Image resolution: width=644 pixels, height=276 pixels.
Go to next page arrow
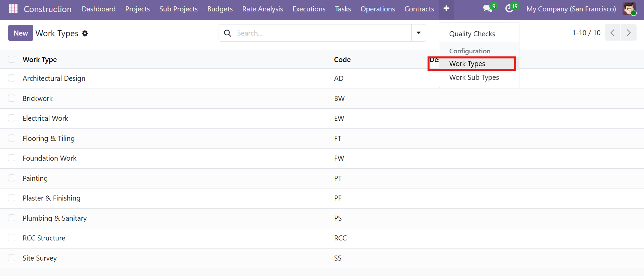click(629, 33)
